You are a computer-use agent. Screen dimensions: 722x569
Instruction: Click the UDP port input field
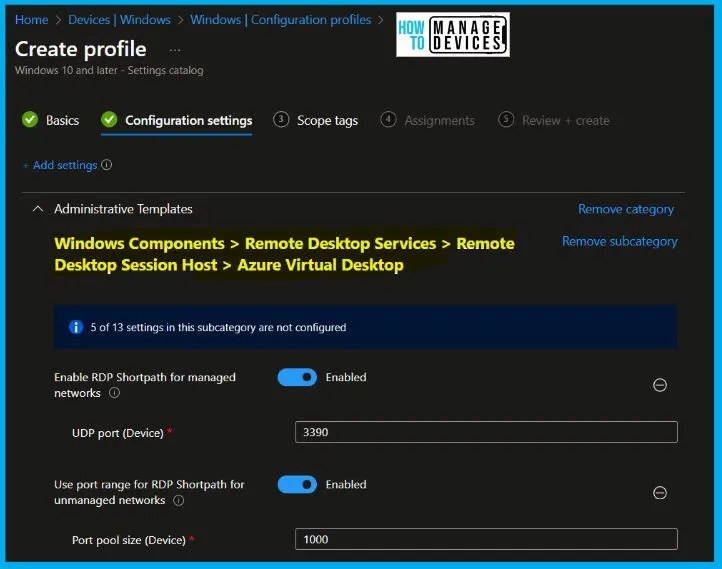click(486, 432)
